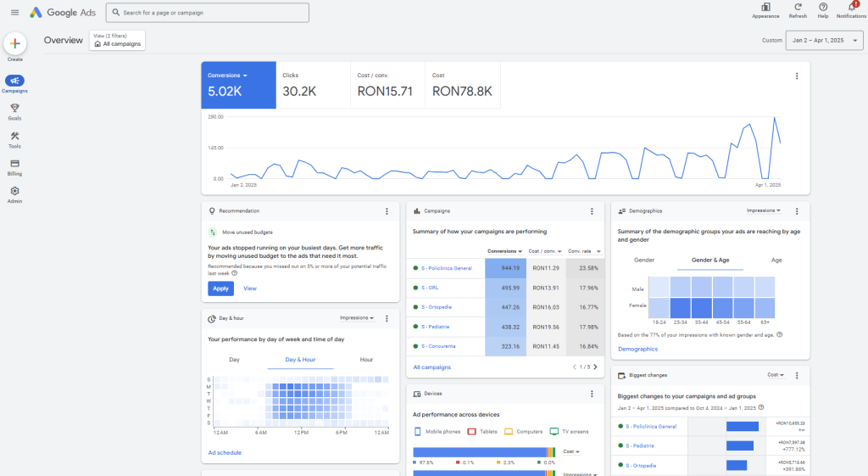Click the Create plus button

point(15,44)
